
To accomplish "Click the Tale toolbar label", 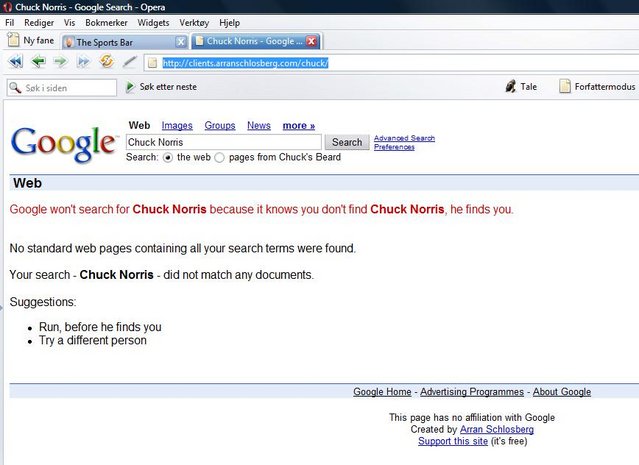I will 529,86.
